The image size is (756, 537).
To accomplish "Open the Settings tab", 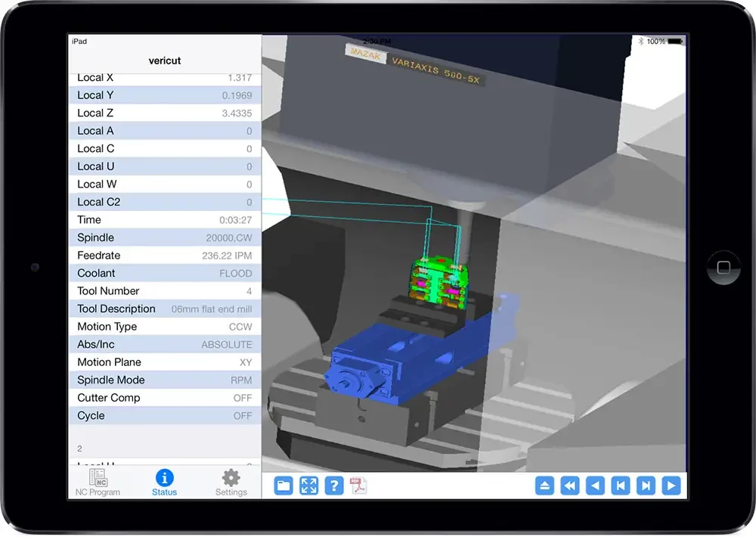I will 231,483.
